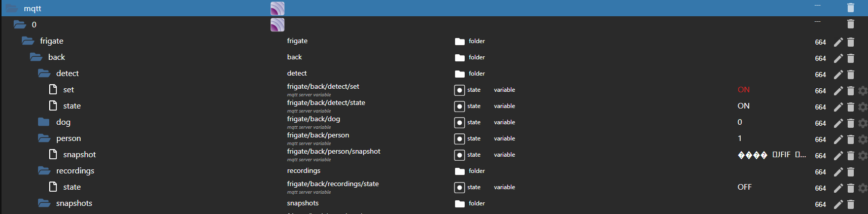Edit frigate/back/person object
The image size is (868, 214).
click(x=838, y=139)
